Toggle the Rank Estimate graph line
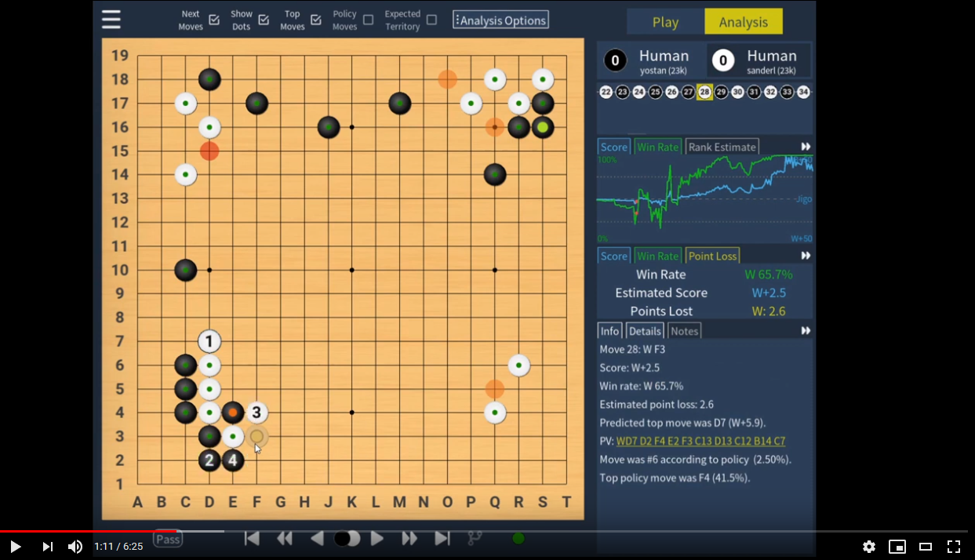 [x=722, y=147]
